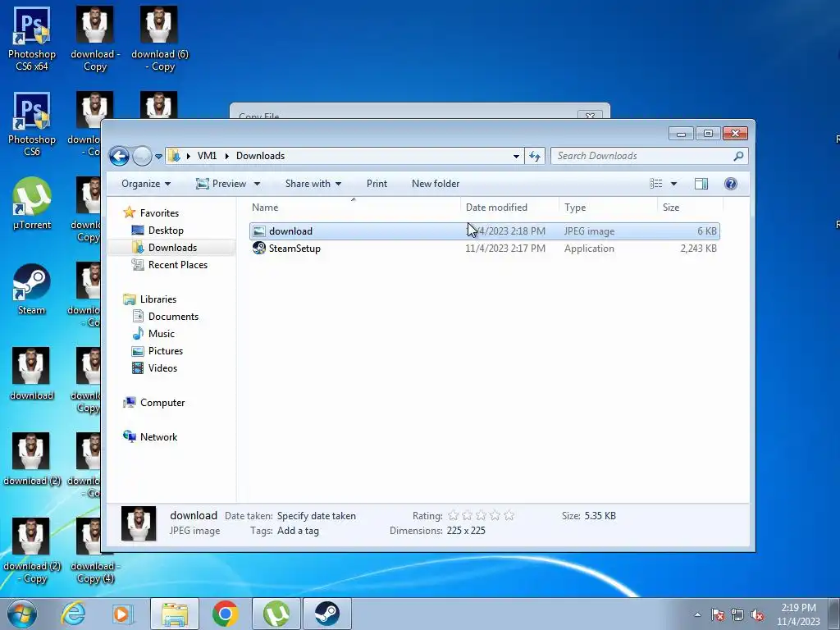
Task: Click the Downloads breadcrumb in the address bar
Action: tap(260, 156)
